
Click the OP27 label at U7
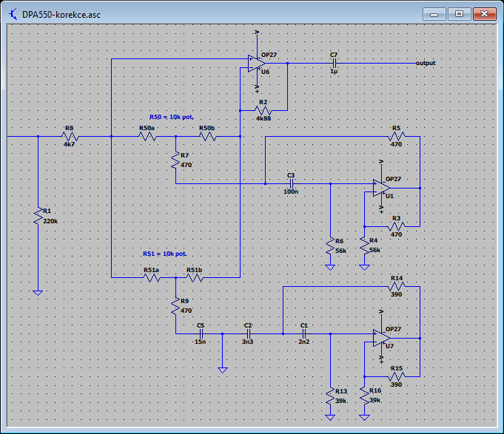(x=393, y=329)
